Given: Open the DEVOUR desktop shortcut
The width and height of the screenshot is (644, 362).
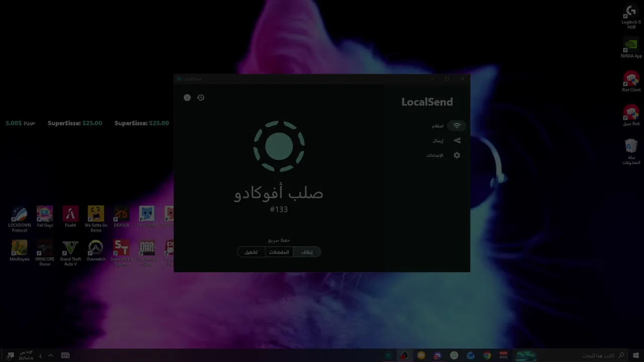Looking at the screenshot, I should pos(121,217).
